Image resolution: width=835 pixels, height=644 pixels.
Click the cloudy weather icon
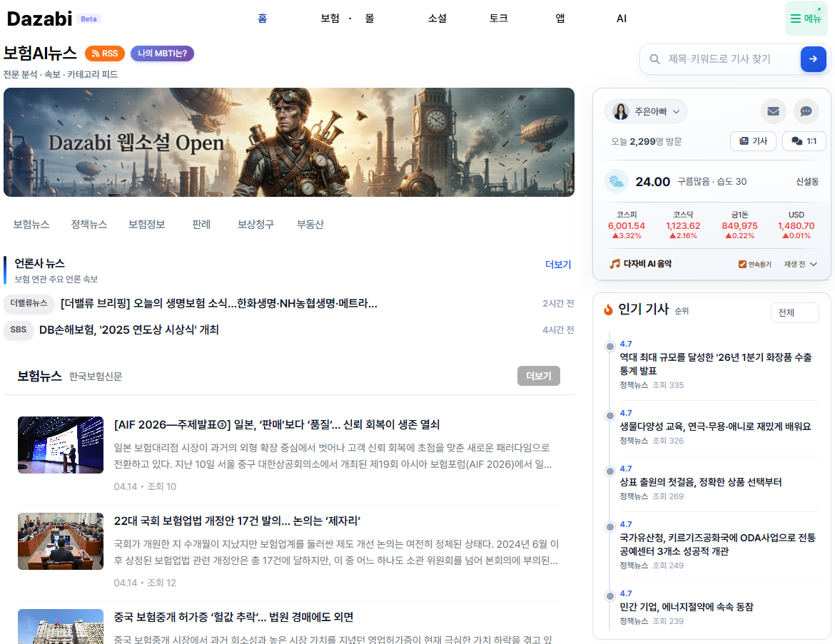(x=616, y=182)
